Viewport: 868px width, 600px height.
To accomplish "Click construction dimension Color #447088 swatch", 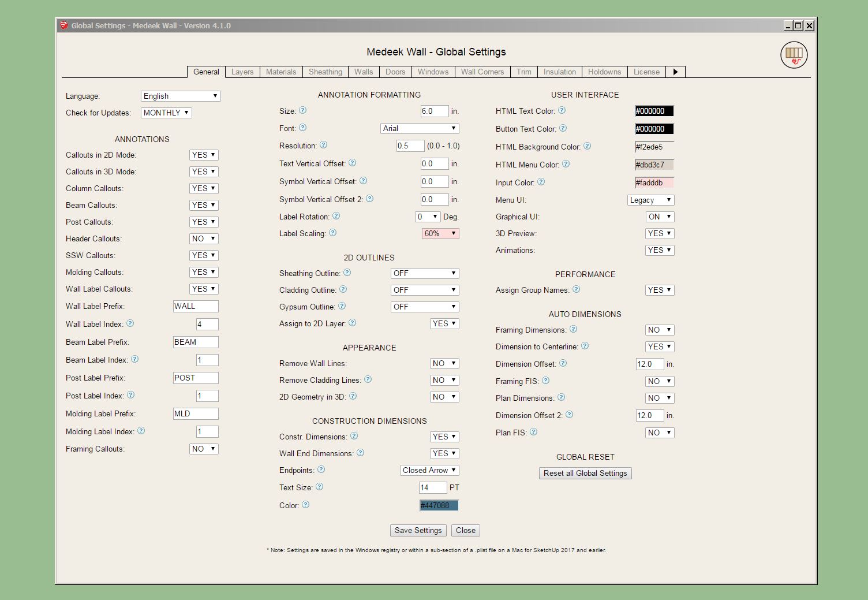I will (x=439, y=505).
